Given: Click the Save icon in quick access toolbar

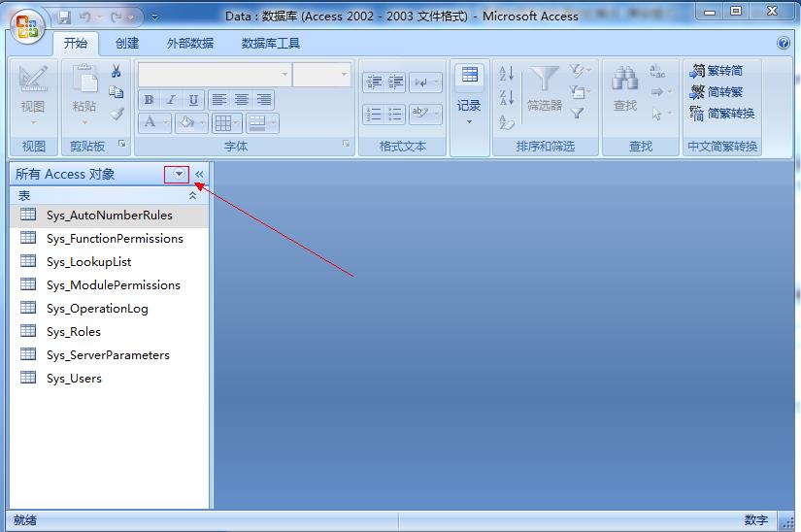Looking at the screenshot, I should (x=64, y=17).
